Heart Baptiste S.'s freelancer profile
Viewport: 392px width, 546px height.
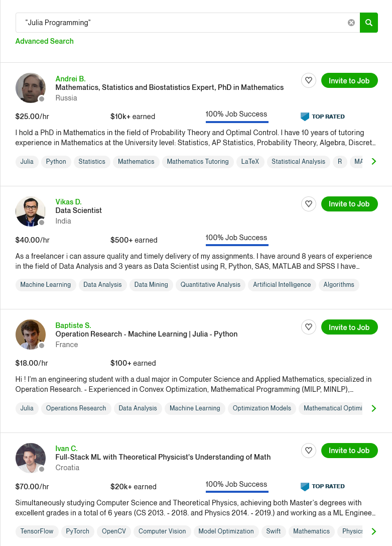[x=309, y=327]
